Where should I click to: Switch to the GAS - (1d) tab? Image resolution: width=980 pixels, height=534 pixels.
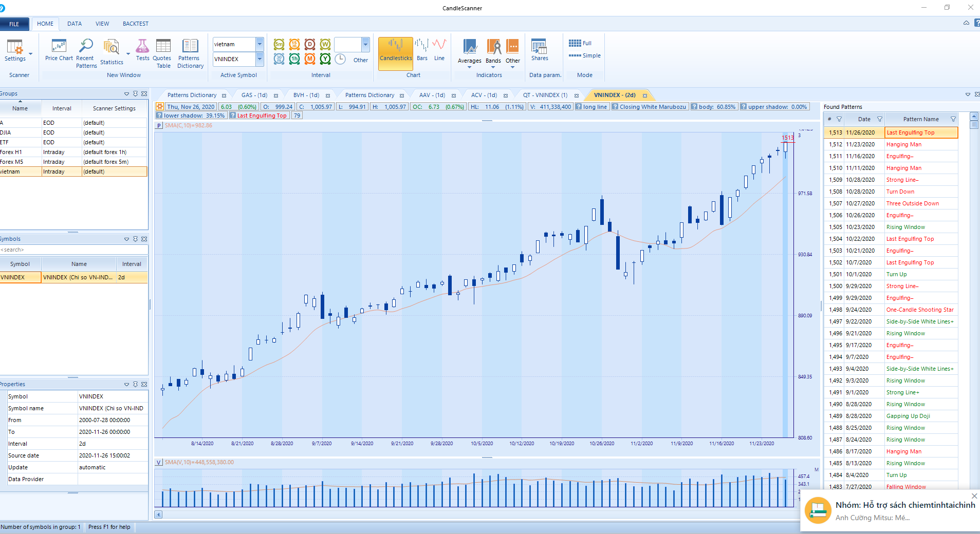[254, 95]
